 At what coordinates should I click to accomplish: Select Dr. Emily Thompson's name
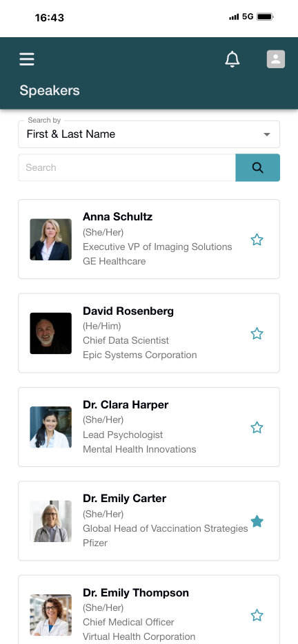[136, 592]
